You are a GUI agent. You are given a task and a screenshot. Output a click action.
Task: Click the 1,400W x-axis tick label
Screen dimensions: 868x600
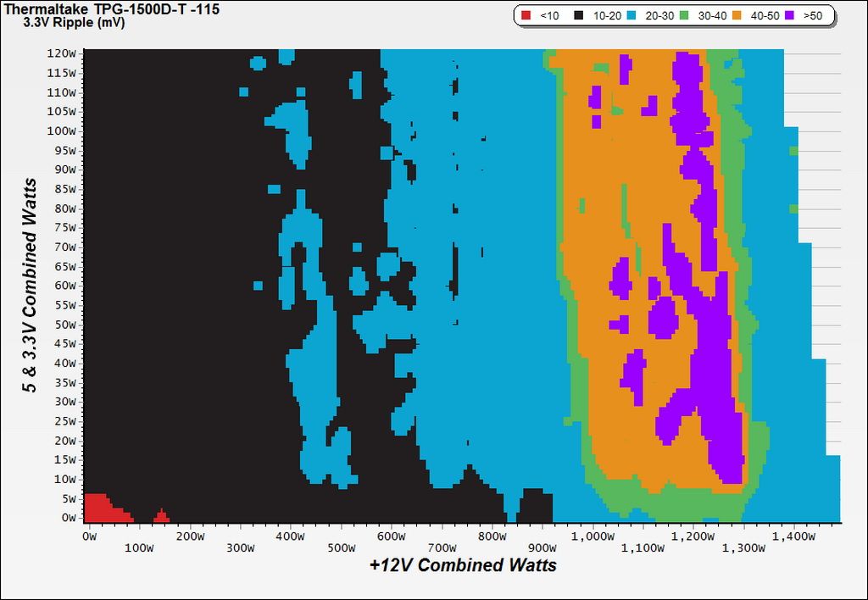pyautogui.click(x=794, y=536)
